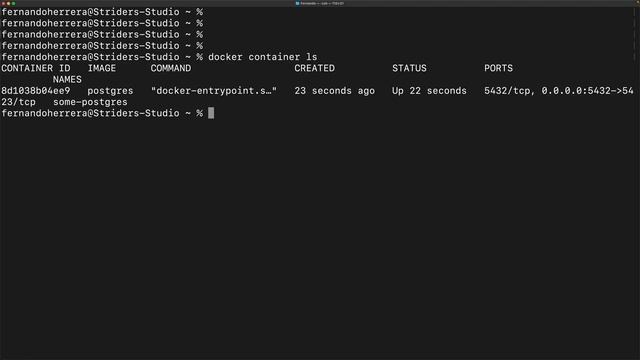
Task: Click the 'some-postgres' container name
Action: tap(90, 102)
